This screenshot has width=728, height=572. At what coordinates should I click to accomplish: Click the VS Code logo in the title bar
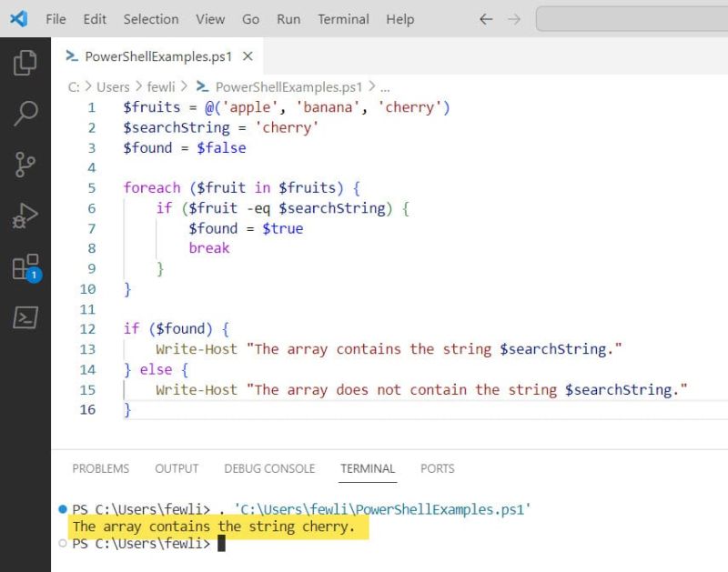tap(18, 18)
